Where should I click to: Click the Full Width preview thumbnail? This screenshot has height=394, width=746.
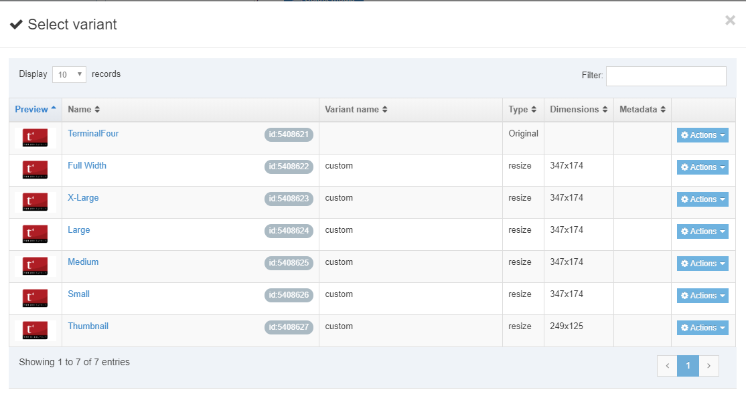[x=35, y=170]
